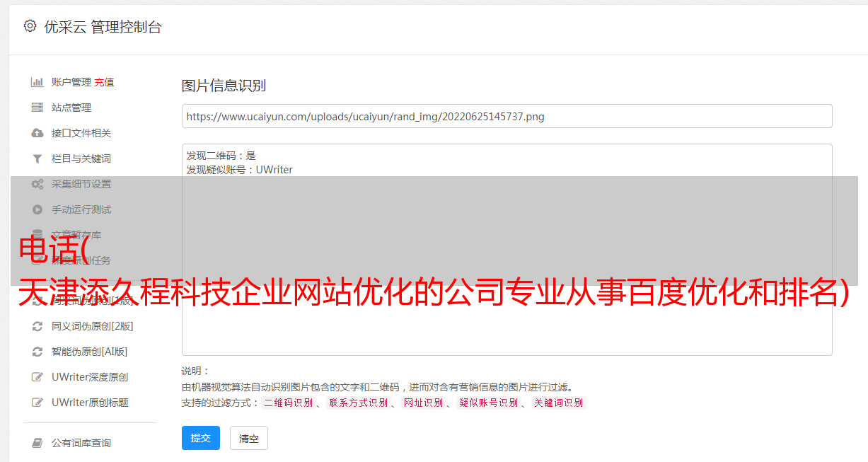Click the refresh icon for 同义词伪原创[2版]

click(x=37, y=326)
